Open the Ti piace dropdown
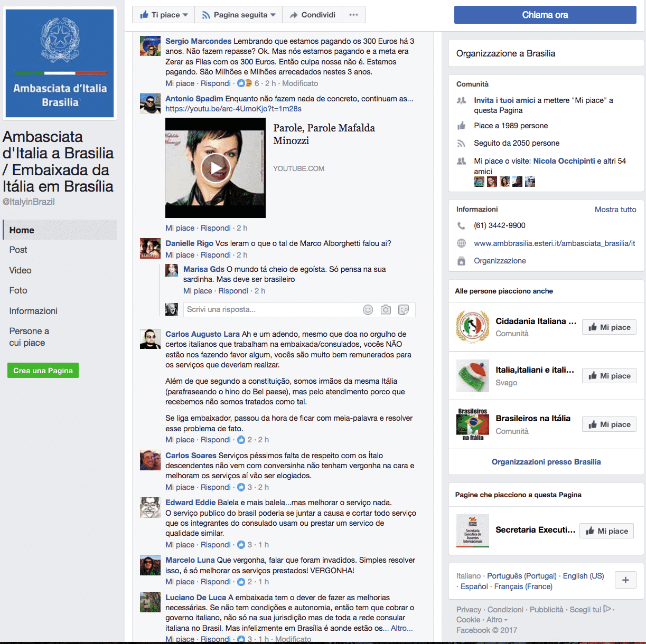This screenshot has width=646, height=644. (163, 15)
